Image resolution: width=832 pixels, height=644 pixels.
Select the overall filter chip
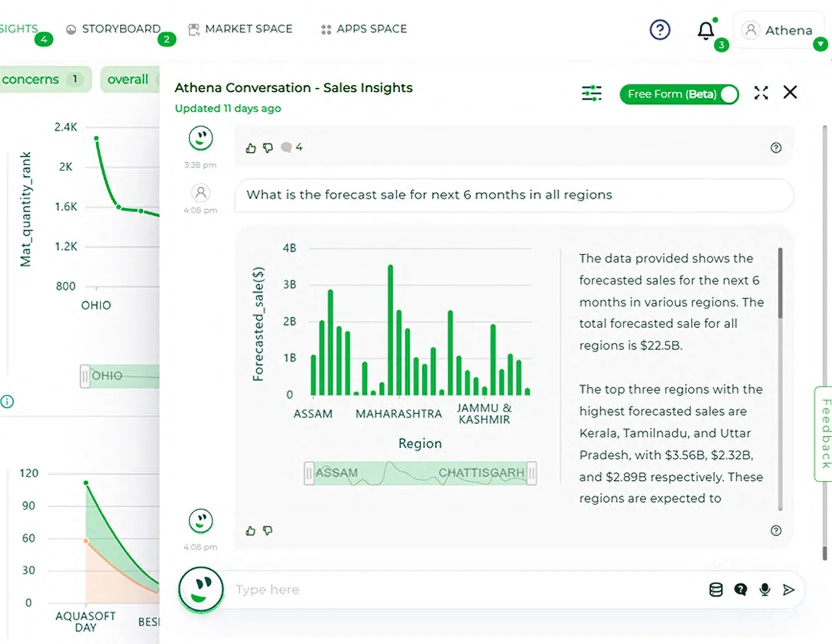(130, 79)
